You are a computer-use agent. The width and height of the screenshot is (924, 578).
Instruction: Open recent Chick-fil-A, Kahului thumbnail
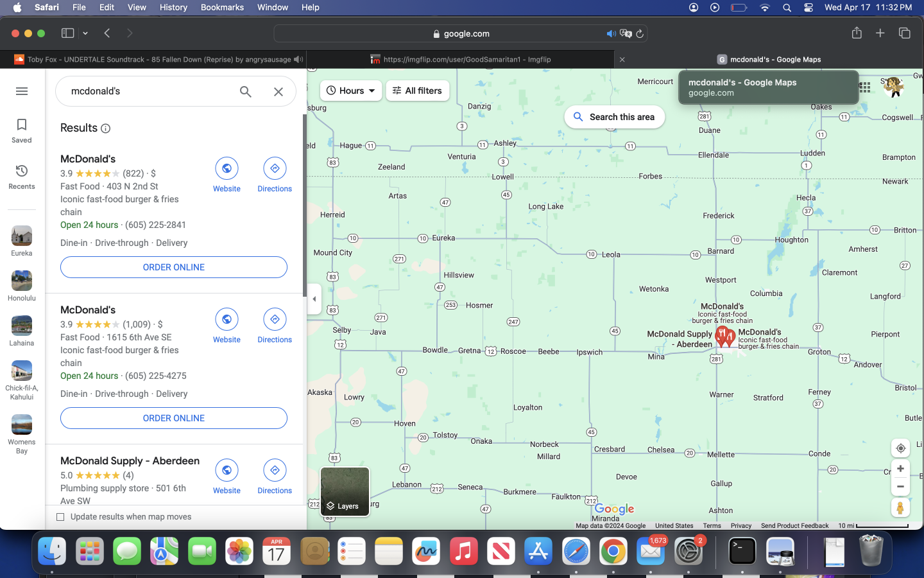click(x=22, y=381)
